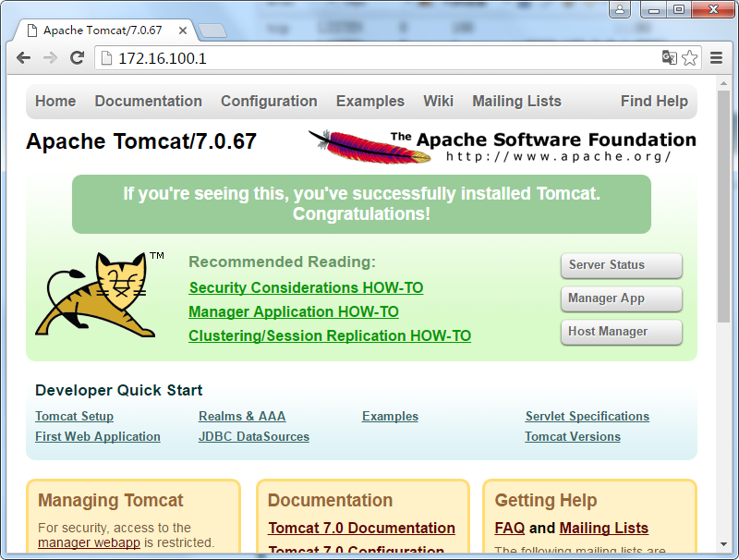This screenshot has width=739, height=560.
Task: Click the Managing Tomcat heading
Action: coord(110,500)
